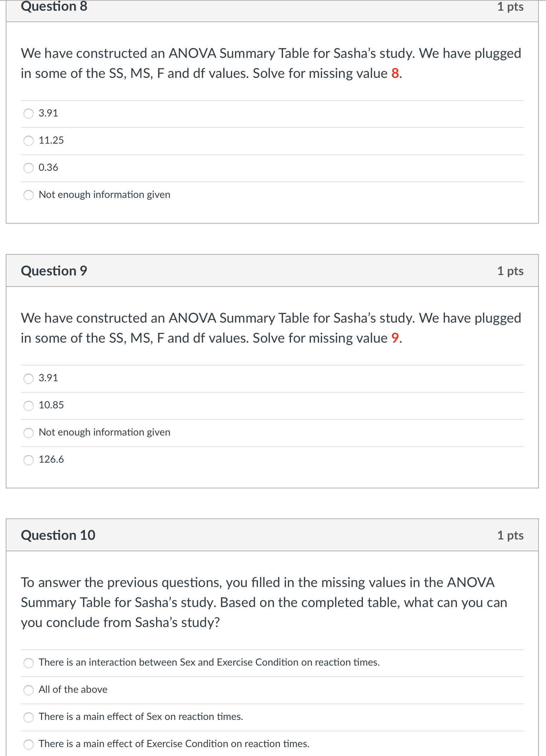Select All of the above on Question 10
Screen dimensions: 546x756
(29, 690)
